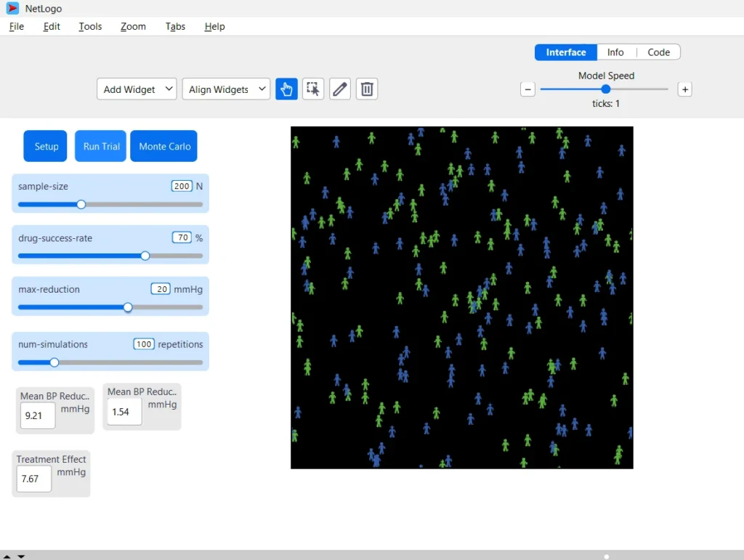Click the drug-success-rate slider handle
Image resolution: width=744 pixels, height=560 pixels.
(x=145, y=256)
